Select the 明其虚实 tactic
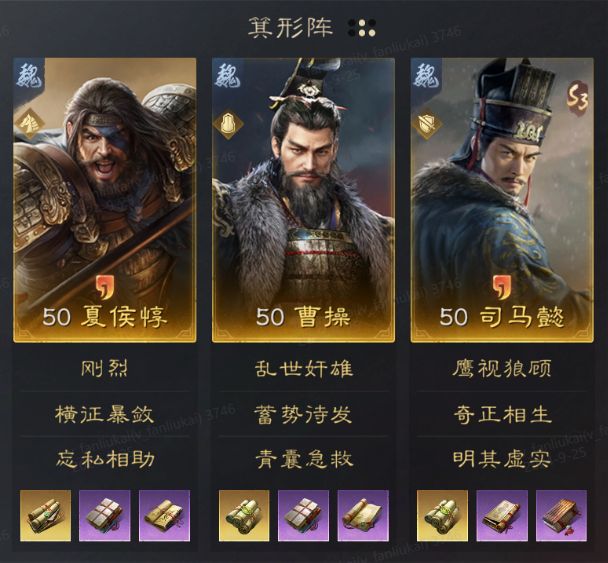The height and width of the screenshot is (563, 608). coord(502,459)
